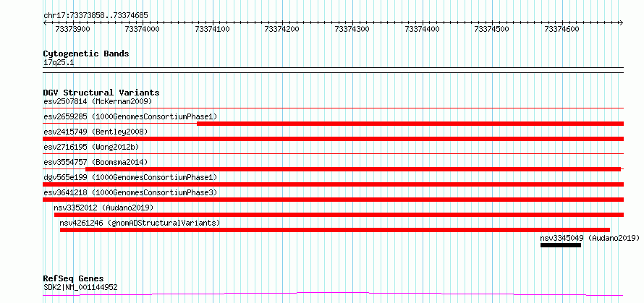644x303 pixels.
Task: Click the left arrow of the ruler
Action: coord(45,22)
